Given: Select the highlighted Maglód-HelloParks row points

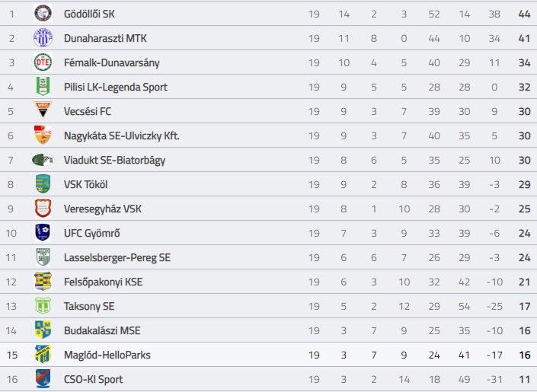Looking at the screenshot, I should [x=525, y=355].
